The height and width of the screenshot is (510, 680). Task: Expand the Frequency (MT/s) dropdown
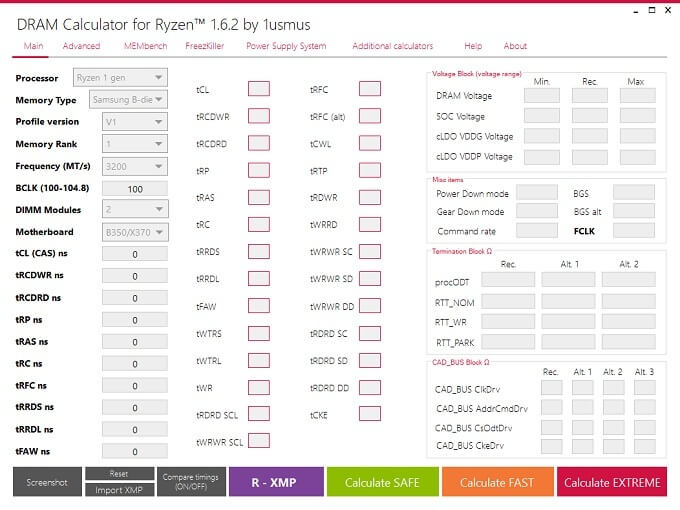coord(135,167)
